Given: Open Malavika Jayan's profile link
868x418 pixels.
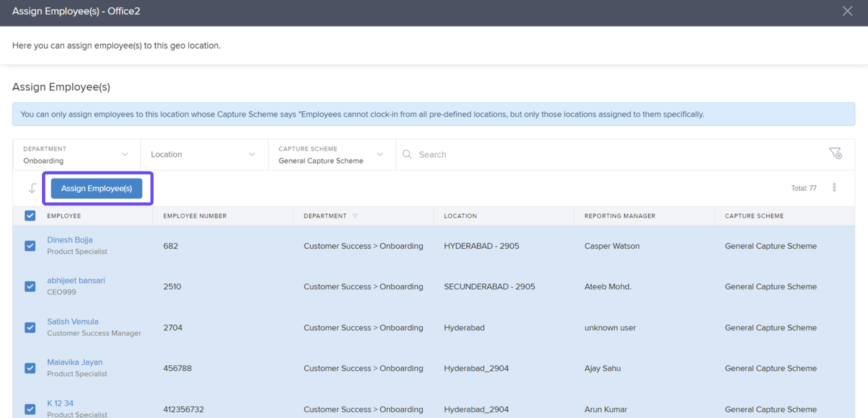Looking at the screenshot, I should (x=74, y=362).
